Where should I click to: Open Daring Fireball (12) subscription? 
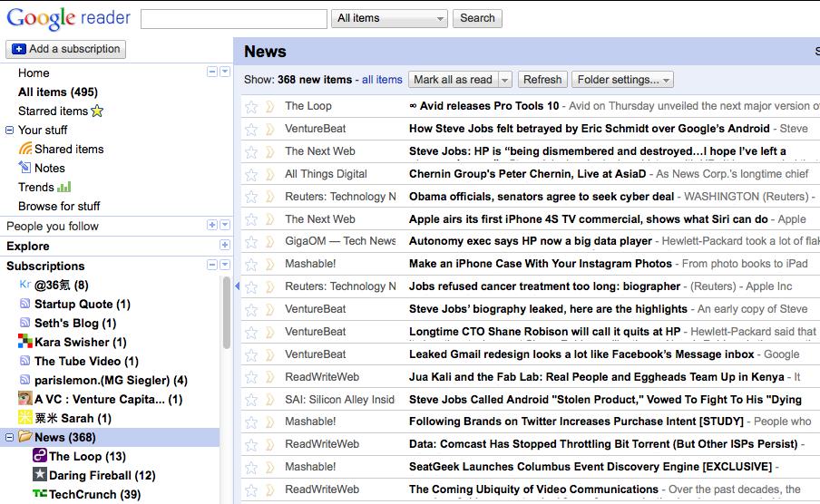pos(102,475)
